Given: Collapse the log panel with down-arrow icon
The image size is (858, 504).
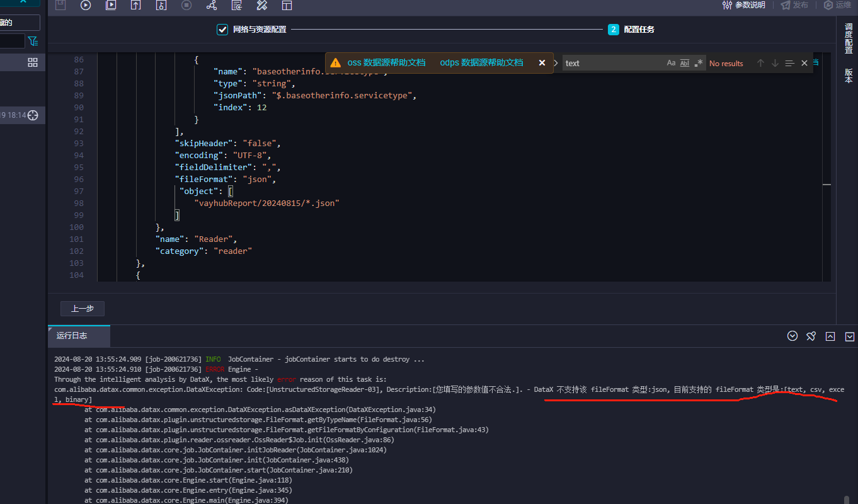Looking at the screenshot, I should pos(849,336).
